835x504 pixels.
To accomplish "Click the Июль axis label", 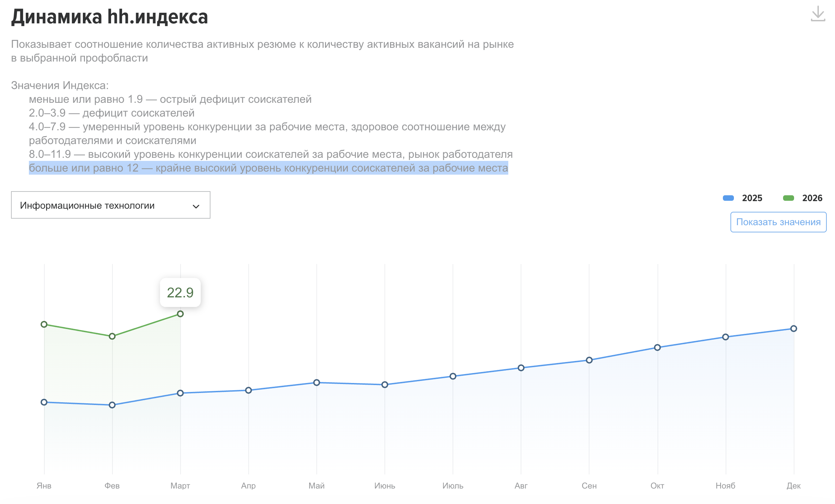I will (453, 486).
